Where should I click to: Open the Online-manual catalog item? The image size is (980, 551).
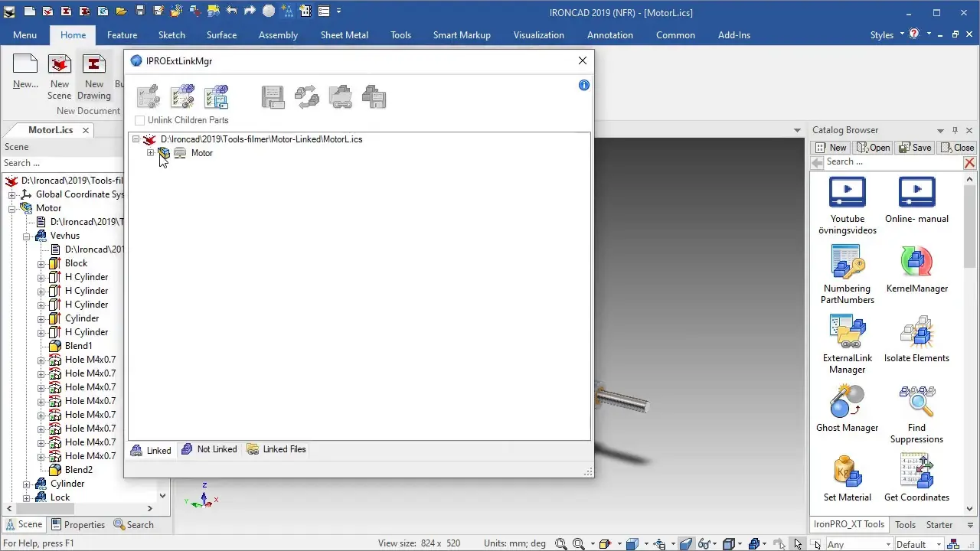click(916, 200)
